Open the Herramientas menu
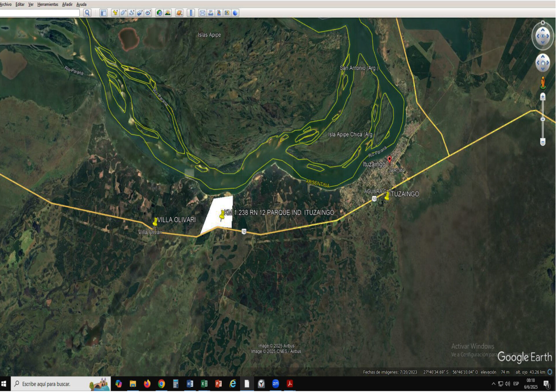Viewport: 556px width, 392px height. pyautogui.click(x=48, y=4)
